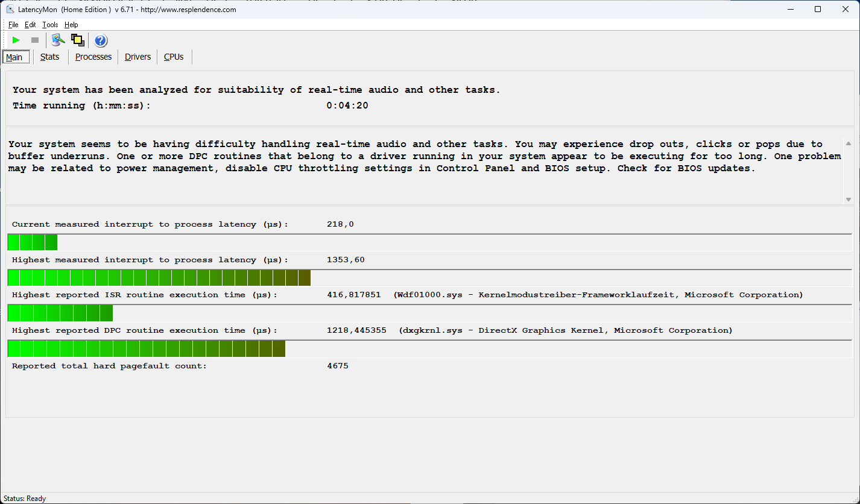
Task: Click 'Highest reported ISR routine execution time' label
Action: coord(145,295)
